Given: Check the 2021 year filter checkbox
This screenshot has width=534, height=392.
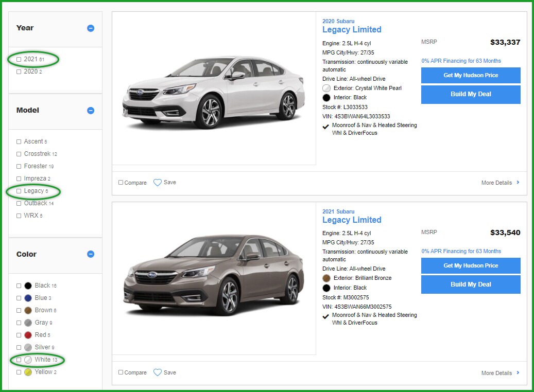Looking at the screenshot, I should (x=19, y=60).
